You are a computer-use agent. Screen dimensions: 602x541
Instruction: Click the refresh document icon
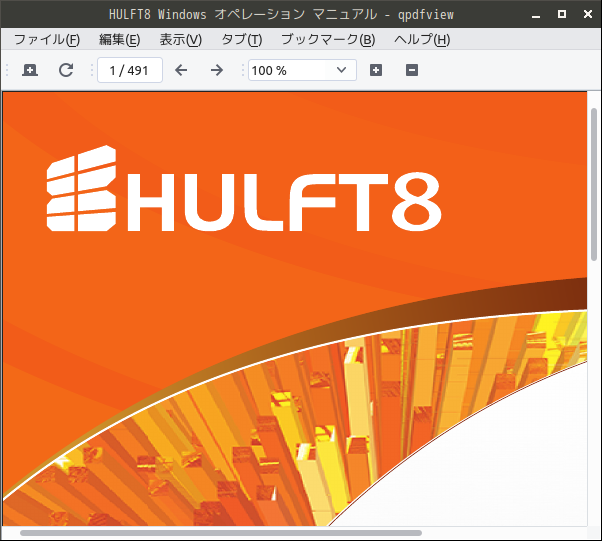66,70
